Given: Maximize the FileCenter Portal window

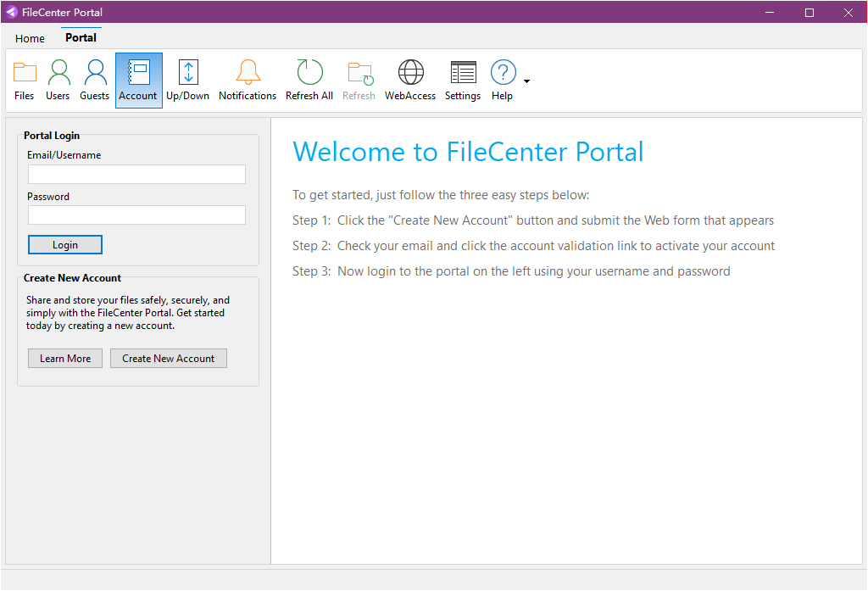Looking at the screenshot, I should (x=810, y=12).
